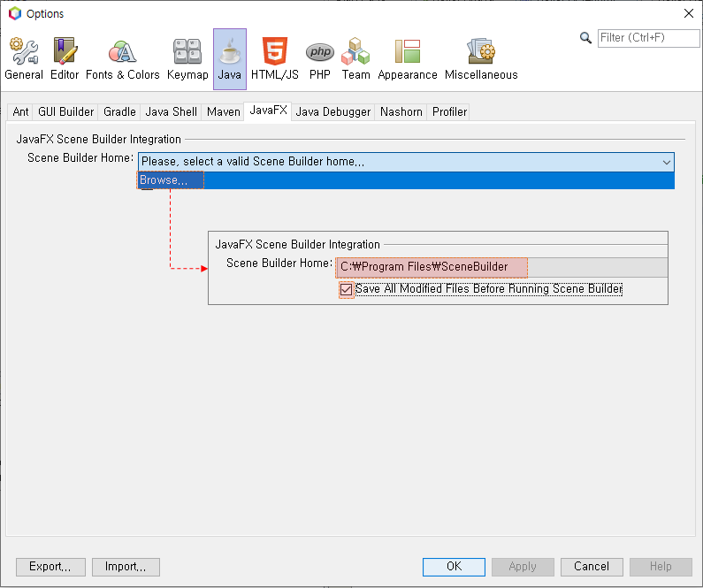Switch to the Java Debugger tab
The width and height of the screenshot is (703, 588).
pos(332,111)
